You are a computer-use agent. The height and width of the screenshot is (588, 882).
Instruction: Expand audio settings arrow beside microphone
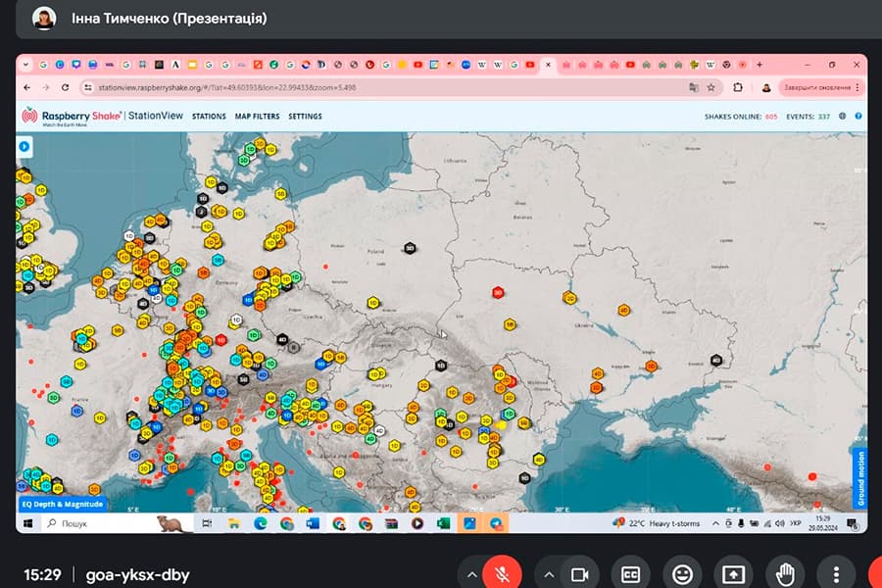coord(471,573)
